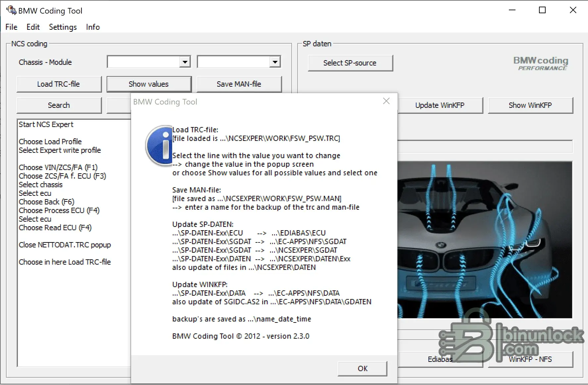Click the Search button
The height and width of the screenshot is (385, 588).
[59, 105]
